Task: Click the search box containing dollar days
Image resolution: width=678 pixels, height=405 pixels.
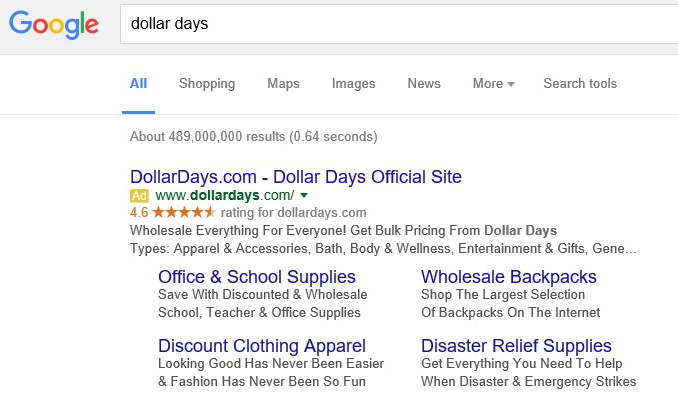Action: 400,24
